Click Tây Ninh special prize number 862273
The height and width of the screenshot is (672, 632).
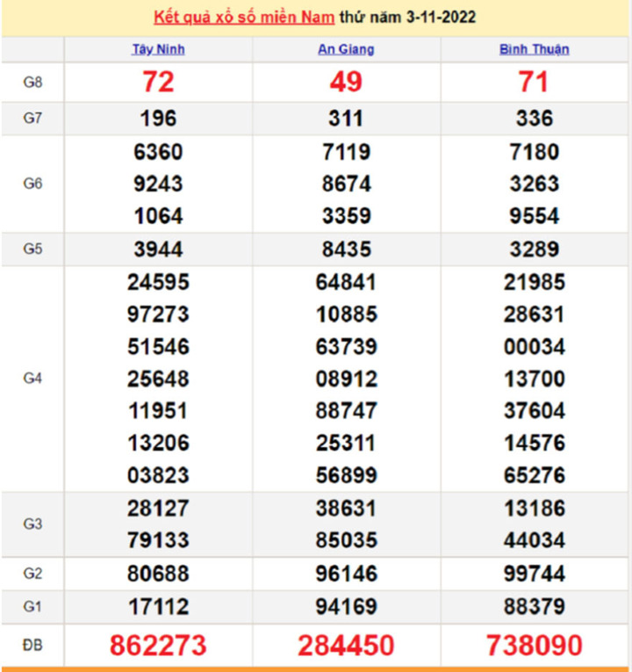tap(158, 646)
